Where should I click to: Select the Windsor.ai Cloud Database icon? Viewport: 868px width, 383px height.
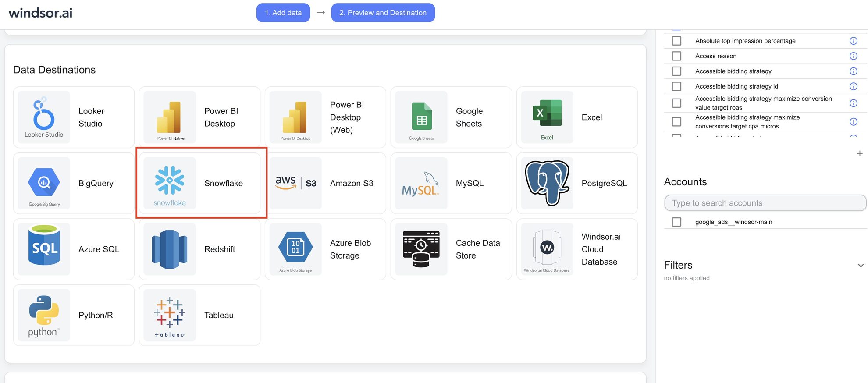click(547, 249)
